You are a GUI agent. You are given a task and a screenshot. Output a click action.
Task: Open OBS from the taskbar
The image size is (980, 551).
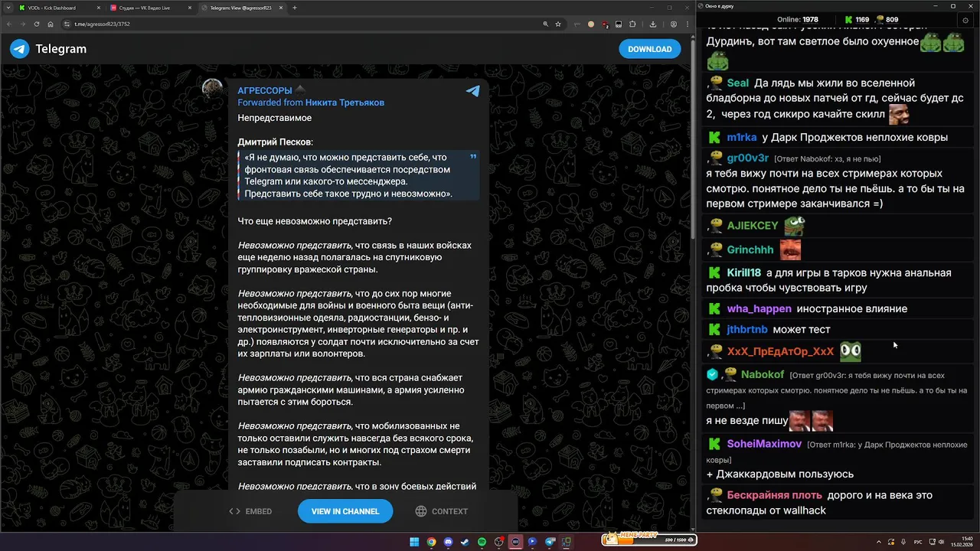pyautogui.click(x=498, y=542)
